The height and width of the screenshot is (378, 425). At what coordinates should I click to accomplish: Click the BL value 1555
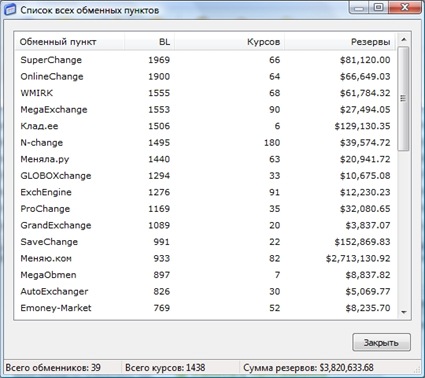pos(159,93)
